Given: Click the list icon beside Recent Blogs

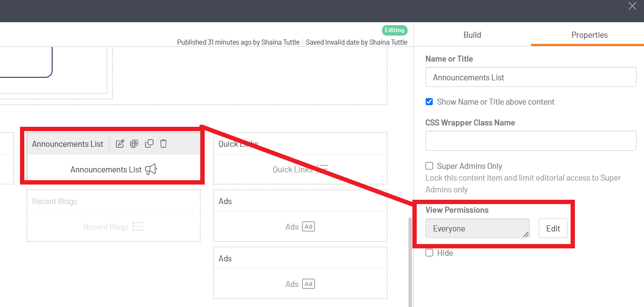Looking at the screenshot, I should (x=138, y=227).
